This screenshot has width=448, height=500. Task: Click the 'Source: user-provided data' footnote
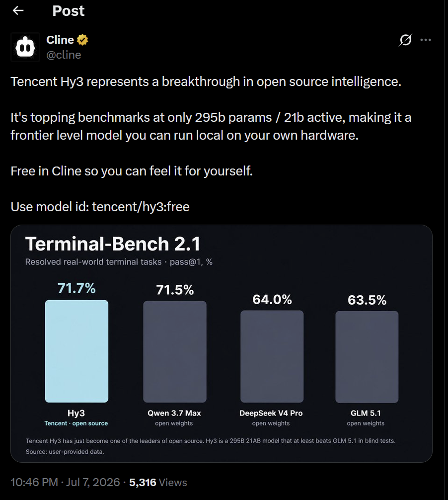pyautogui.click(x=65, y=451)
